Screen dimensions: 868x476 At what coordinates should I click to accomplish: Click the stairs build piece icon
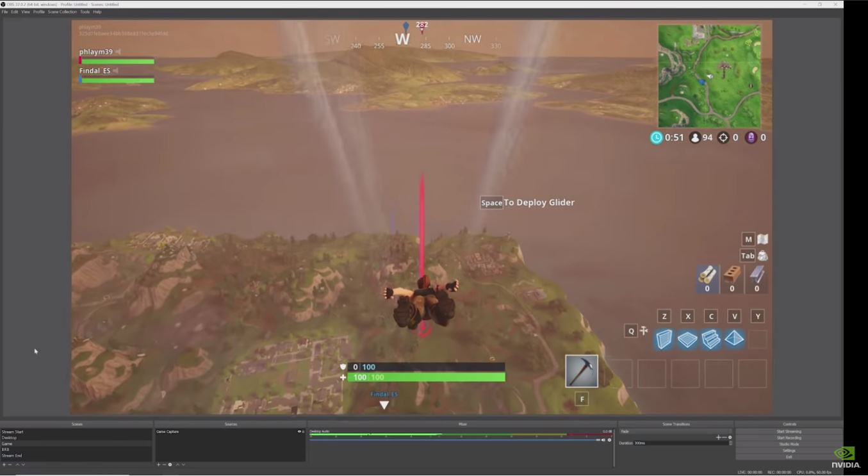coord(711,339)
